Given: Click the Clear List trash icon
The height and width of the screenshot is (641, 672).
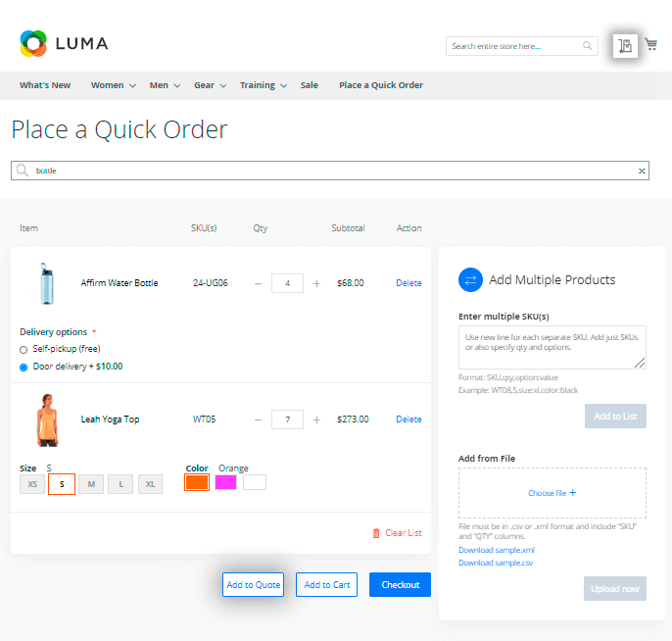Looking at the screenshot, I should click(376, 533).
